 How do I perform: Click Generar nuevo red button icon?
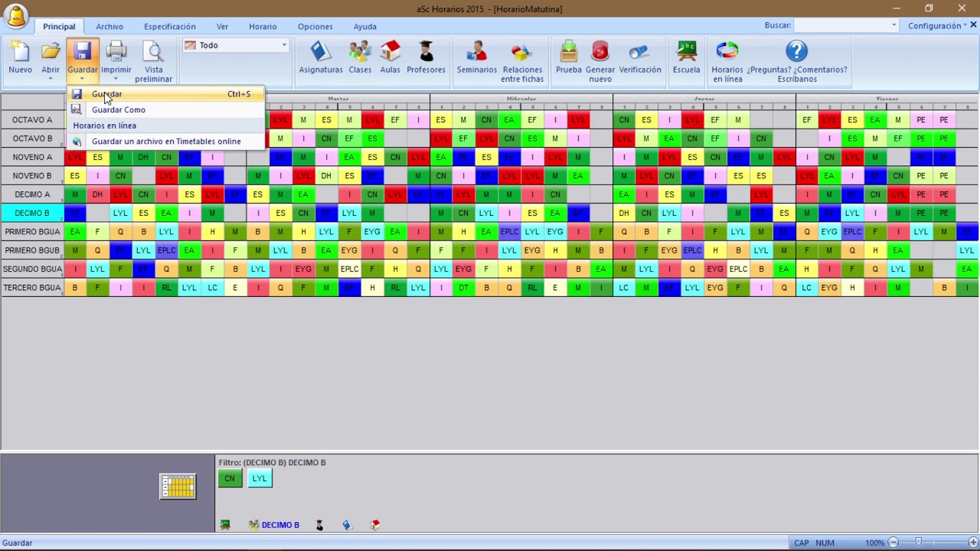(600, 52)
